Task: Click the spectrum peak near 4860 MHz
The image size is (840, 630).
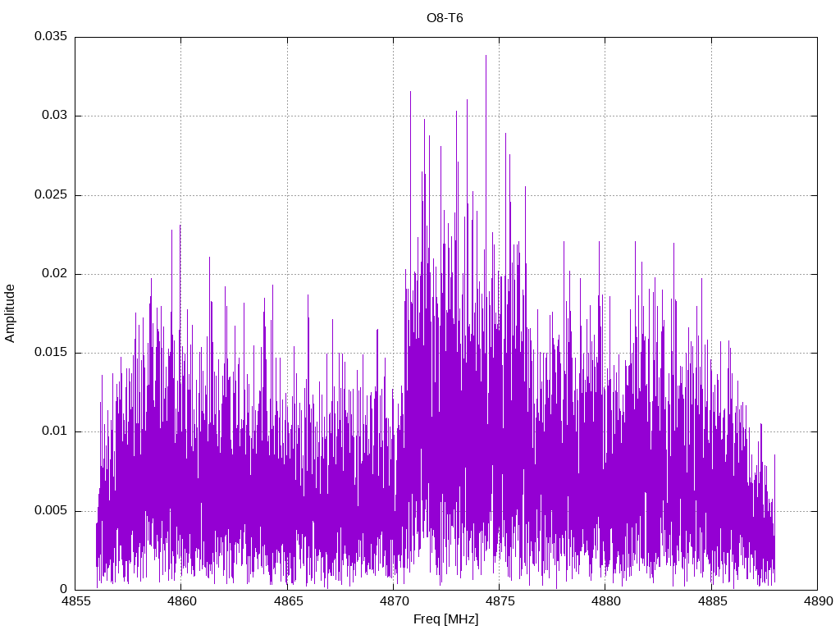Action: click(180, 226)
